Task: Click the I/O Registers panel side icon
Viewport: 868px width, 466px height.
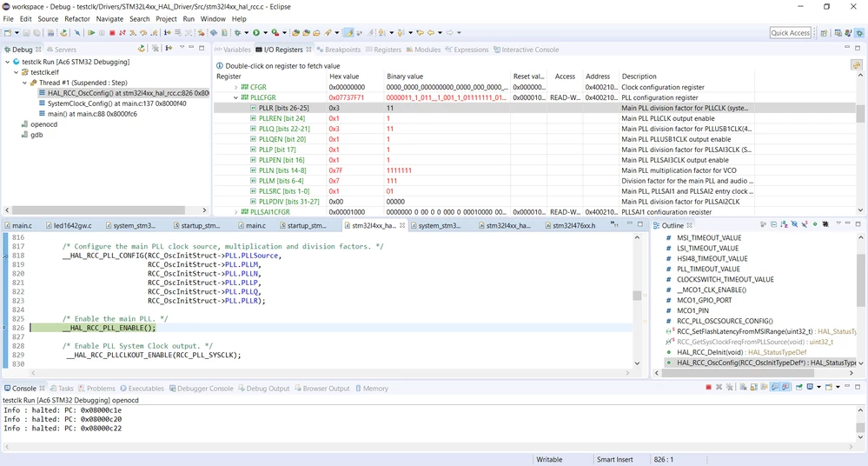Action: 857,65
